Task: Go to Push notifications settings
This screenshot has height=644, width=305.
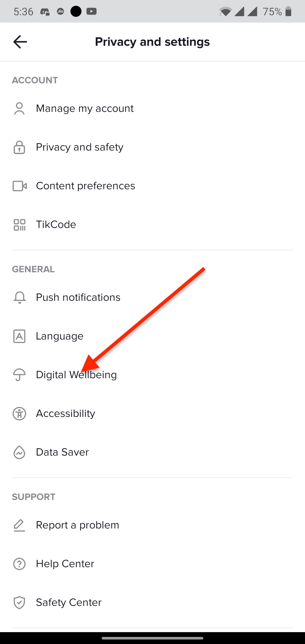Action: tap(152, 297)
